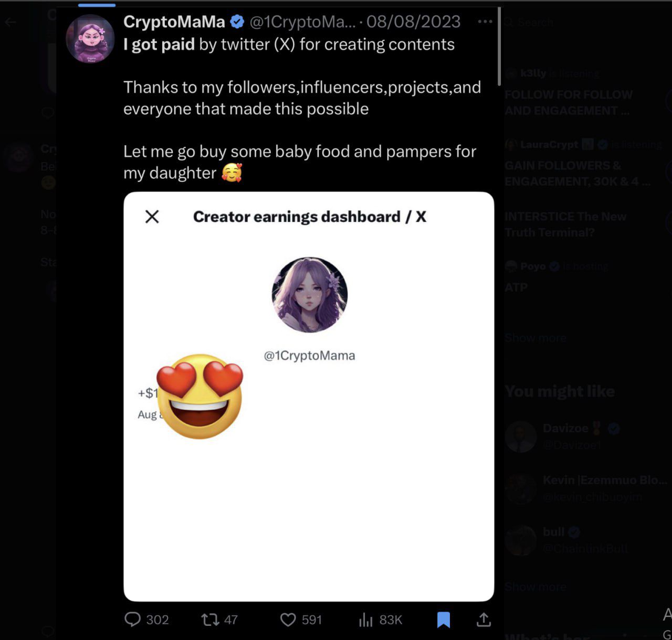672x640 pixels.
Task: Click the reply comment icon
Action: tap(132, 620)
